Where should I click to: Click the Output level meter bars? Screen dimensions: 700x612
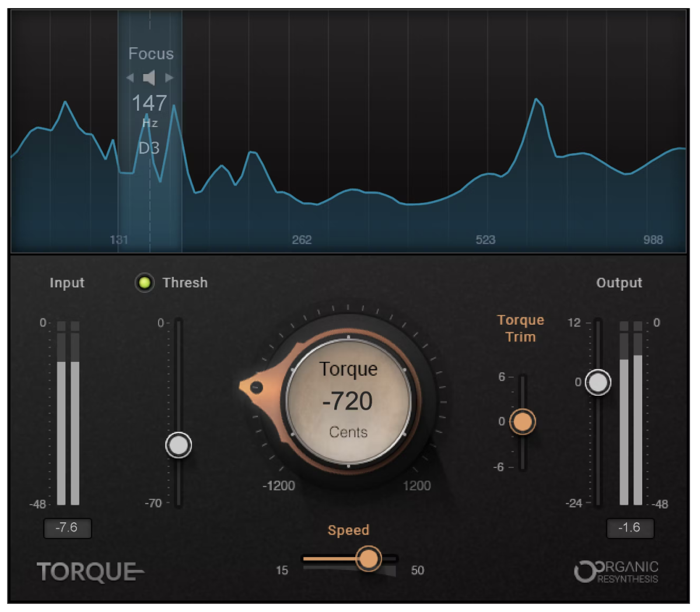coord(631,413)
